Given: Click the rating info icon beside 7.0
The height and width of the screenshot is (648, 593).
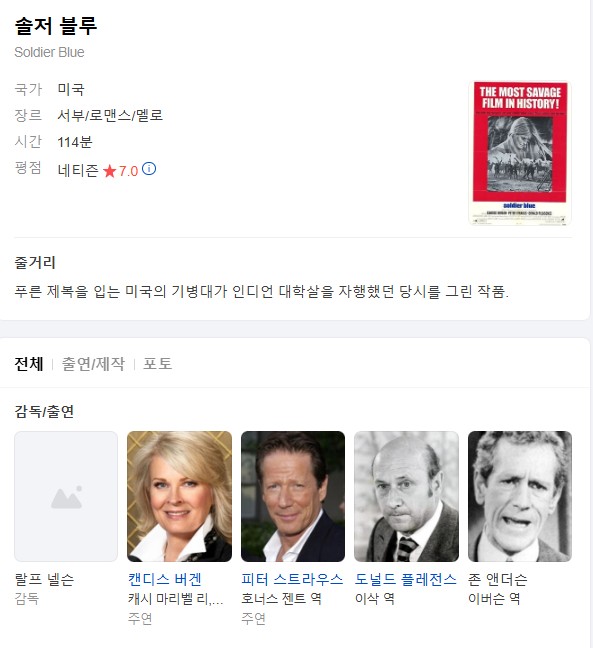Looking at the screenshot, I should pos(149,169).
